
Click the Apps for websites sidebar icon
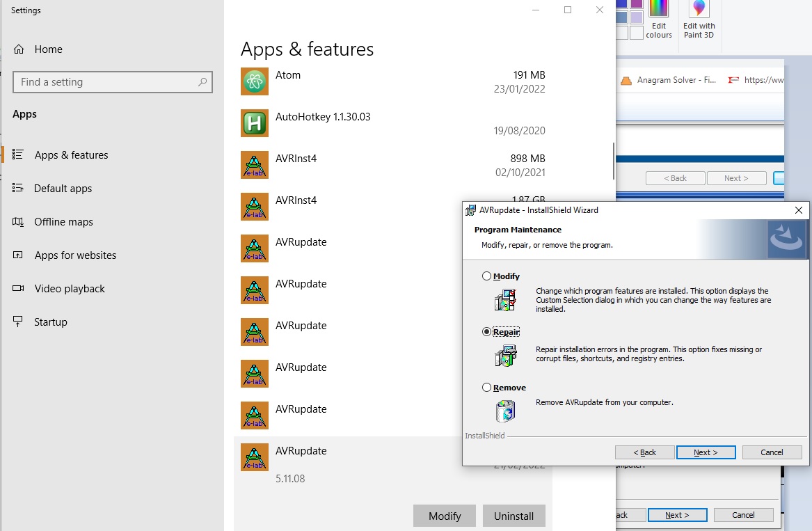point(18,255)
